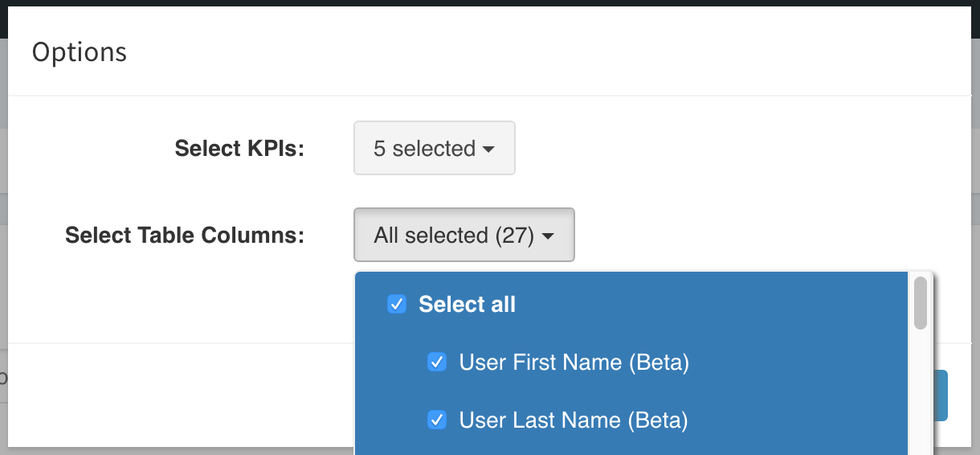This screenshot has width=980, height=455.
Task: Uncheck the User Last Name (Beta) checkbox
Action: click(x=436, y=420)
